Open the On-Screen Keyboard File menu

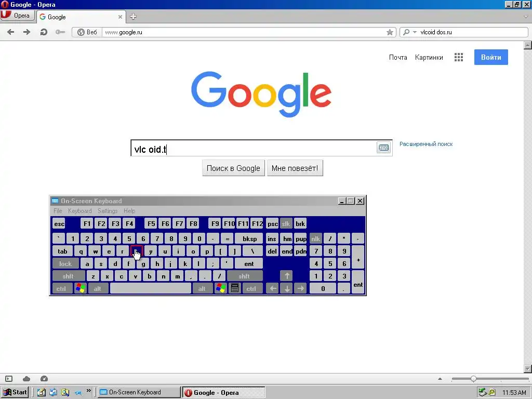pyautogui.click(x=58, y=211)
